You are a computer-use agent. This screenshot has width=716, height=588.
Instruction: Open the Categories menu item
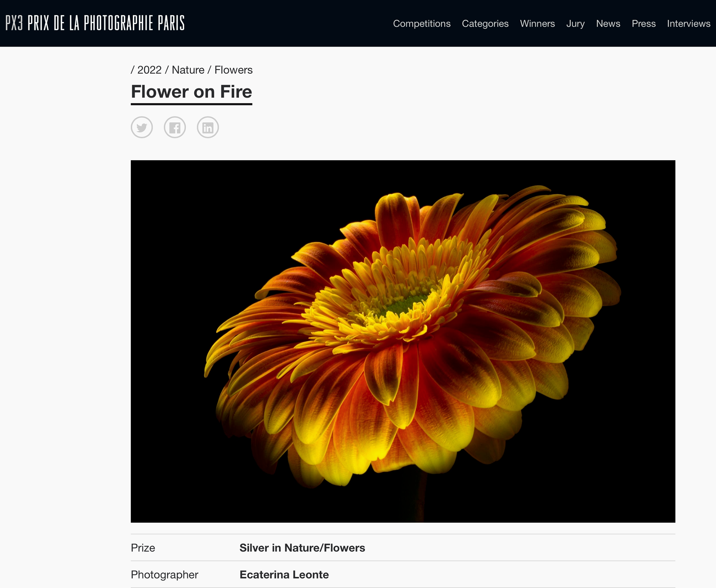485,23
